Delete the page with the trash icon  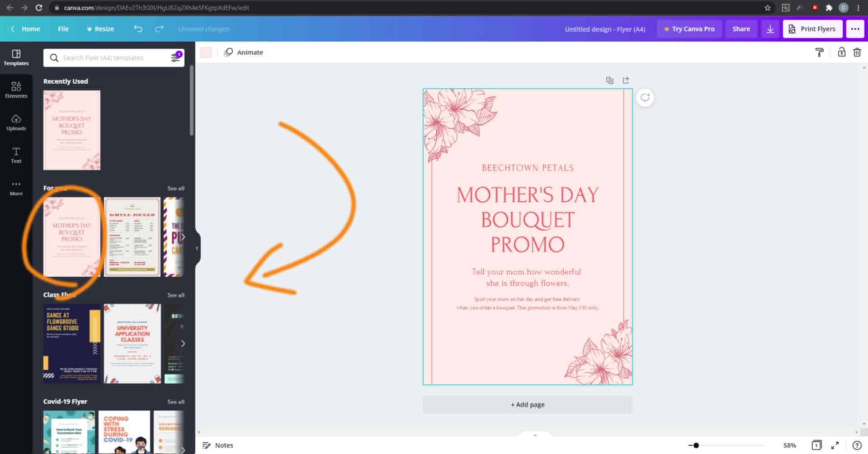(857, 52)
